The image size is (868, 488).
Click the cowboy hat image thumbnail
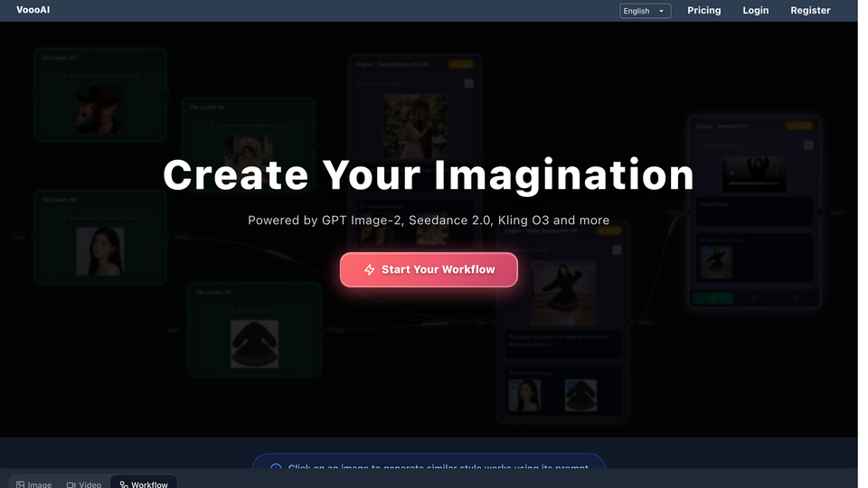100,109
